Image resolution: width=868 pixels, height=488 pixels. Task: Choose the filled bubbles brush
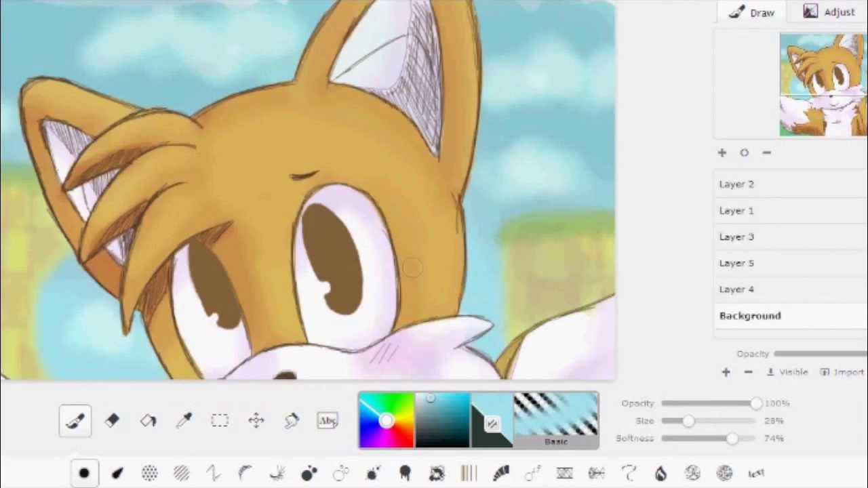click(x=309, y=473)
